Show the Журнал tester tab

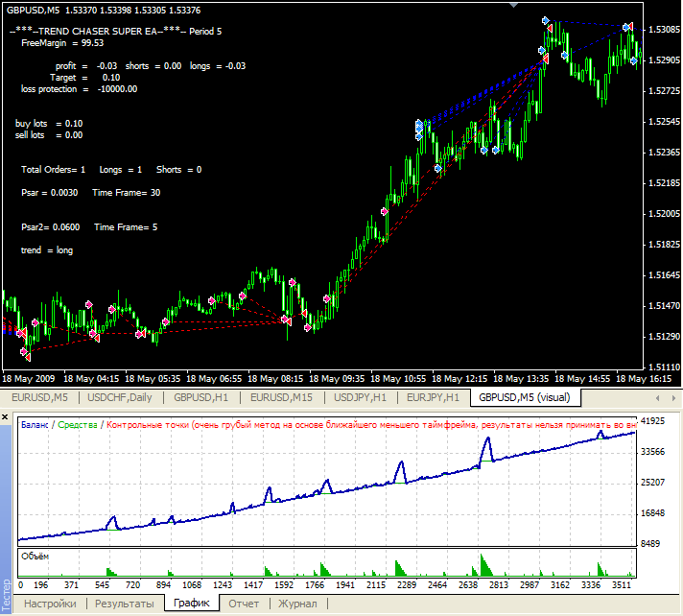[297, 604]
